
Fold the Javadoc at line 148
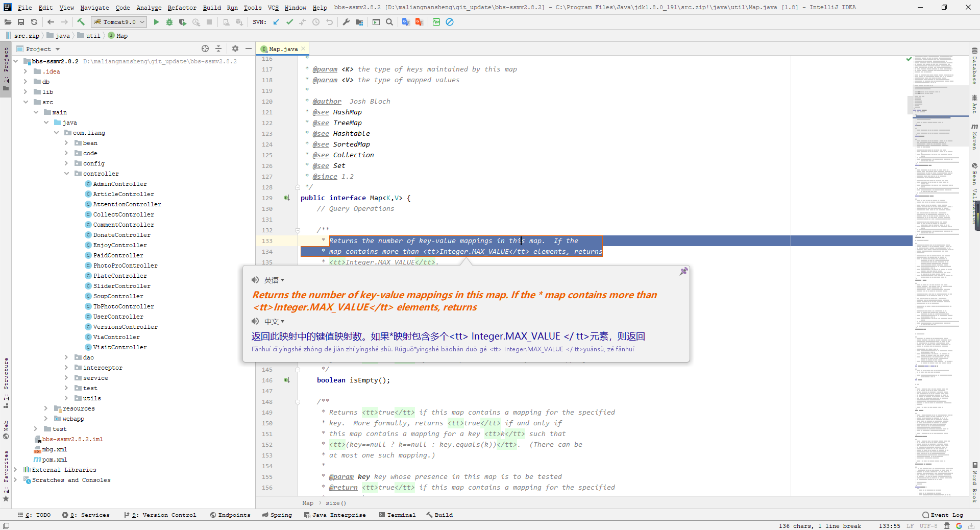tap(298, 402)
